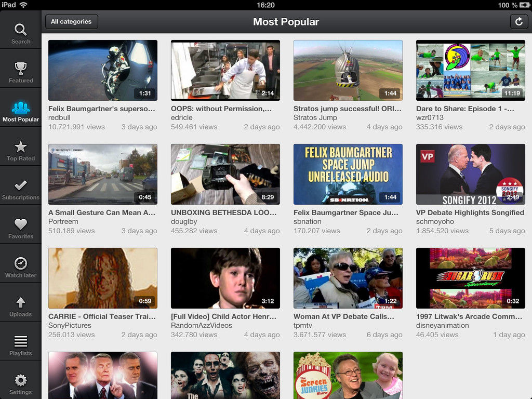Image resolution: width=532 pixels, height=399 pixels.
Task: Click the '1 day ago' upload date
Action: point(509,335)
